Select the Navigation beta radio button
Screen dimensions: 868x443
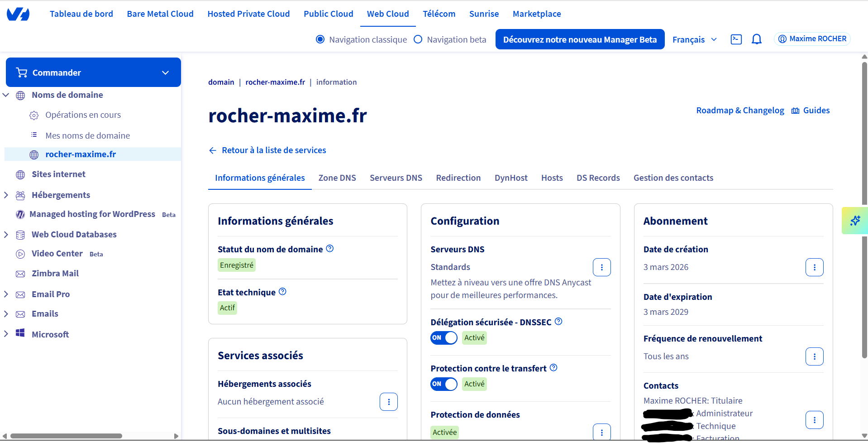418,39
